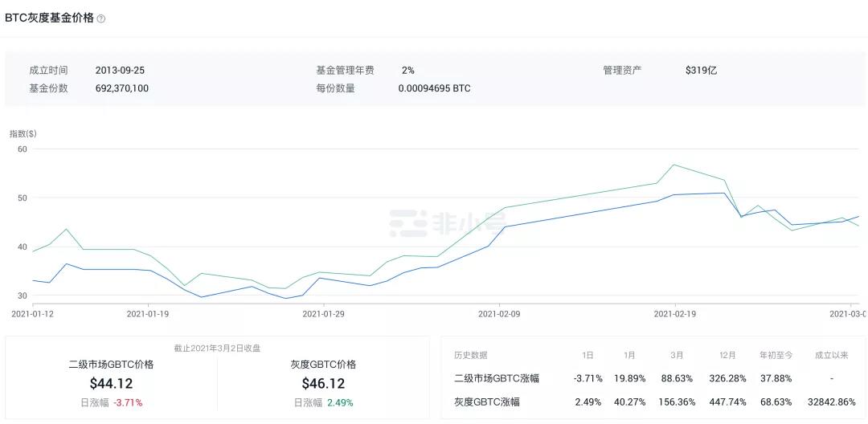
Task: Click the red daily change -3.71% under $44.12
Action: 128,402
